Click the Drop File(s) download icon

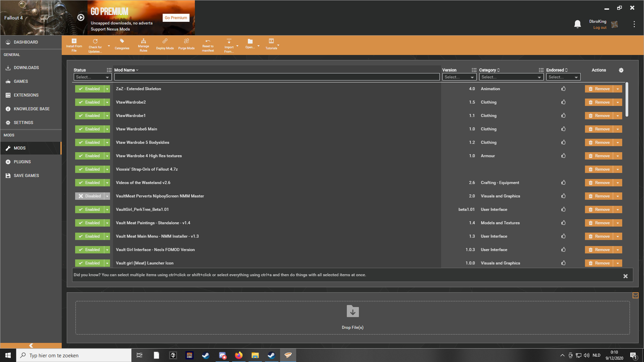coord(353,311)
